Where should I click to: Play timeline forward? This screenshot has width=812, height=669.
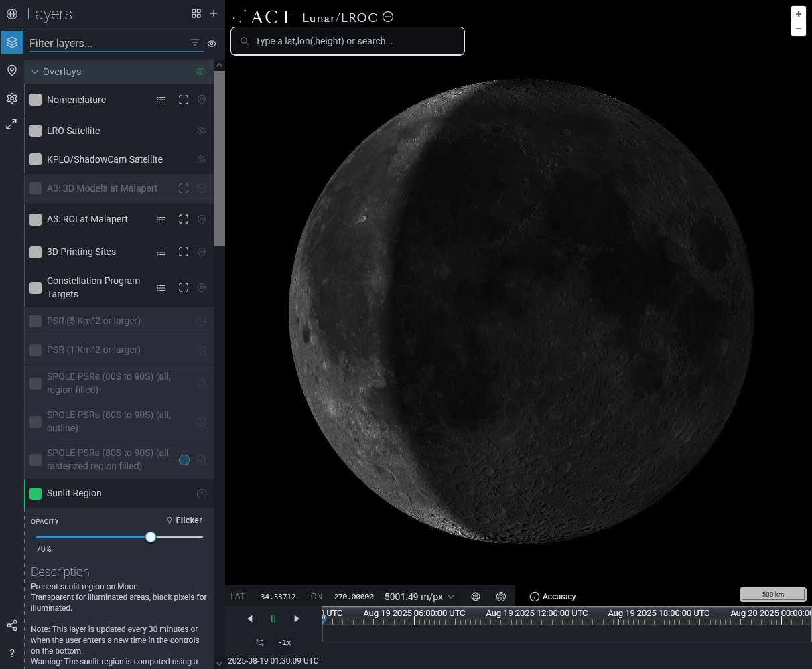(297, 619)
